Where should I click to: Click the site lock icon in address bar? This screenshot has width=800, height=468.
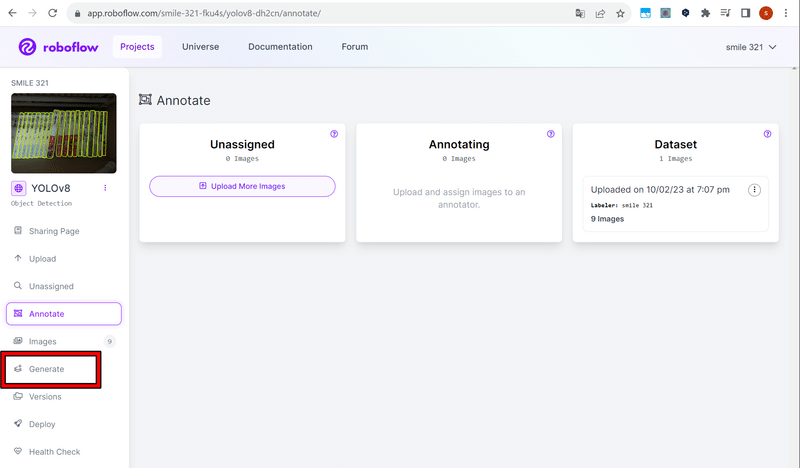(78, 13)
